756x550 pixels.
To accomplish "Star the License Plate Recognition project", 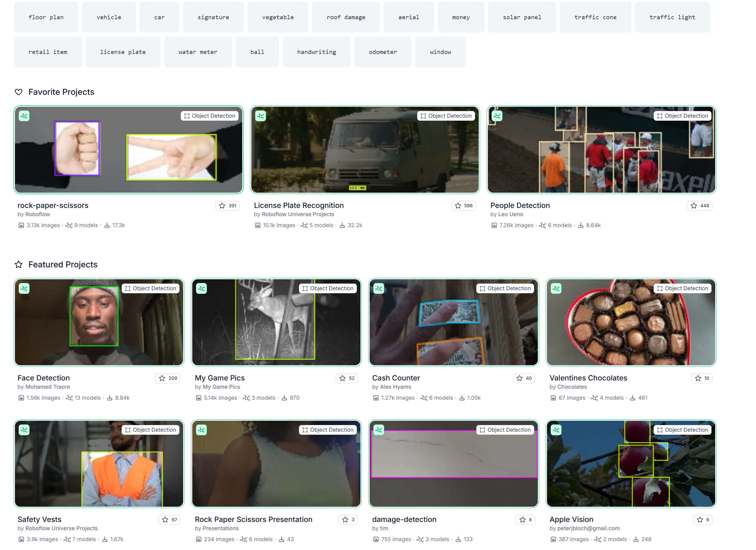I will [x=458, y=206].
